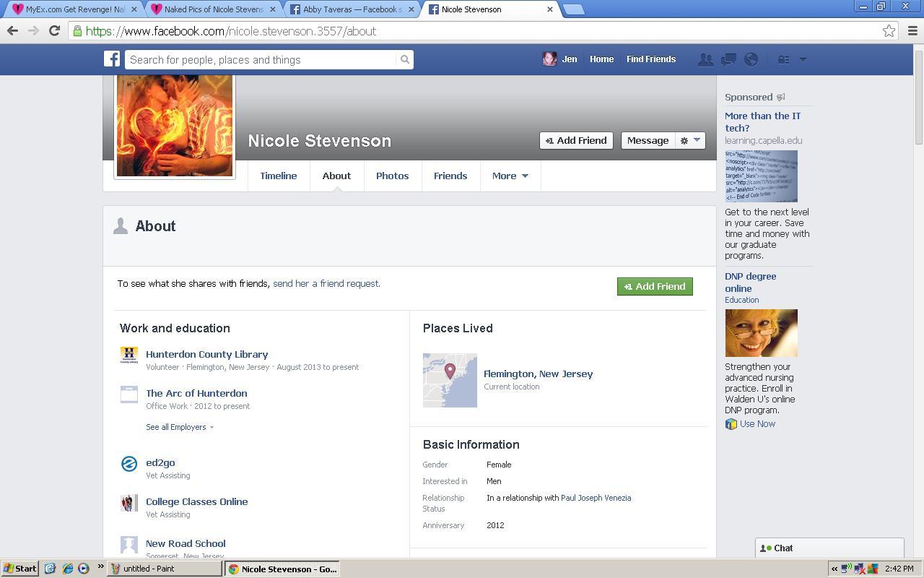Select the About tab
This screenshot has width=924, height=578.
(x=336, y=176)
